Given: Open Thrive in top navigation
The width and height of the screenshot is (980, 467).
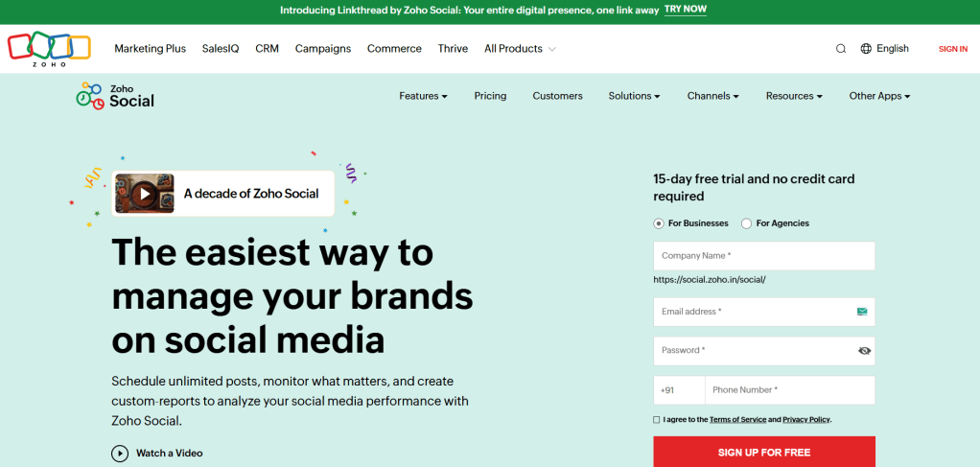Looking at the screenshot, I should (x=453, y=49).
